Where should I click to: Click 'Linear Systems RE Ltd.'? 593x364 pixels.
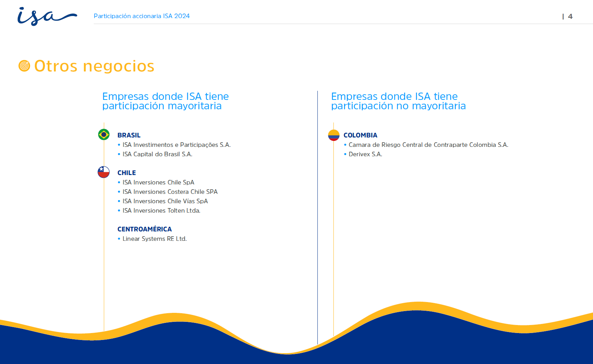point(155,239)
